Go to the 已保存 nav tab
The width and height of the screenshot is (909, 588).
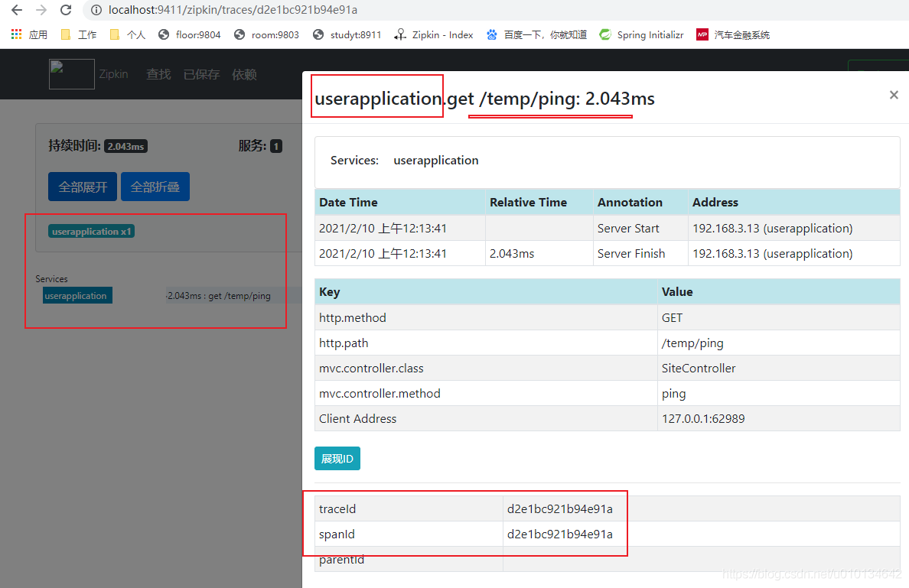pyautogui.click(x=202, y=74)
